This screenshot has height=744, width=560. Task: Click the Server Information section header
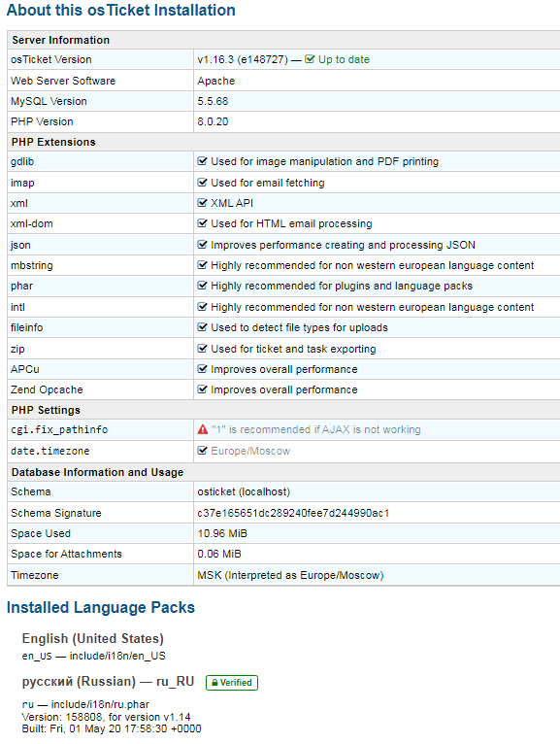click(x=61, y=40)
